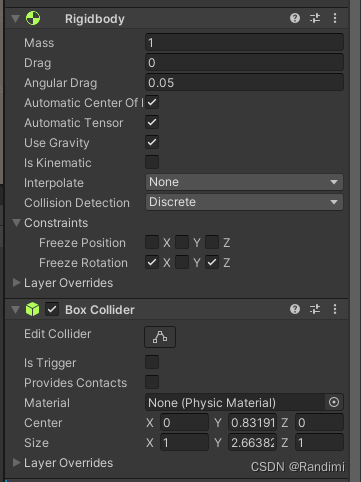
Task: Open Box Collider help reference icon
Action: [295, 309]
